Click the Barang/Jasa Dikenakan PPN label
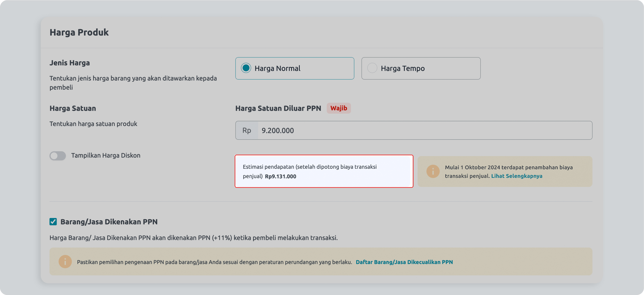 click(109, 222)
